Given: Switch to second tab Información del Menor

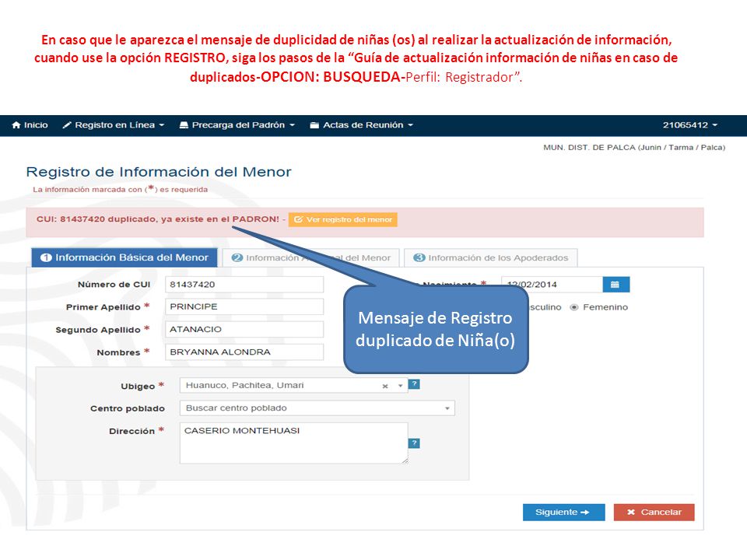Looking at the screenshot, I should (311, 257).
